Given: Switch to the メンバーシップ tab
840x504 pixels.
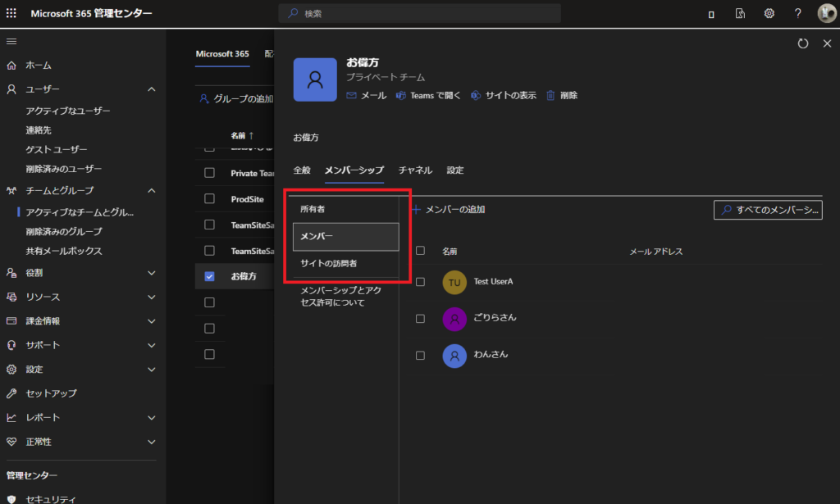Looking at the screenshot, I should click(354, 170).
